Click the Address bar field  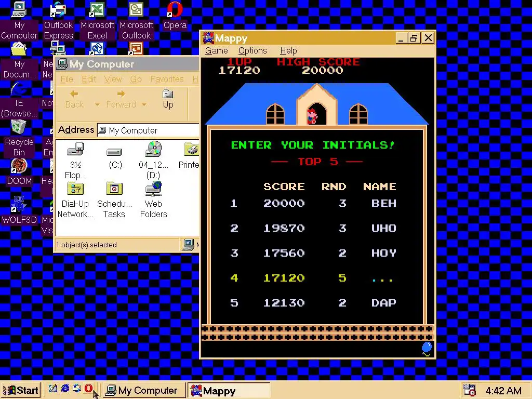tap(148, 130)
